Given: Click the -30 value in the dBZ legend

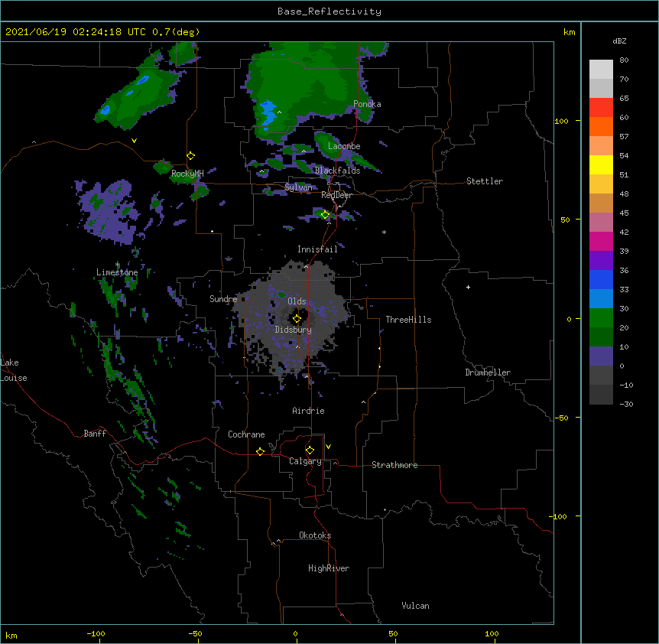Looking at the screenshot, I should (x=626, y=404).
